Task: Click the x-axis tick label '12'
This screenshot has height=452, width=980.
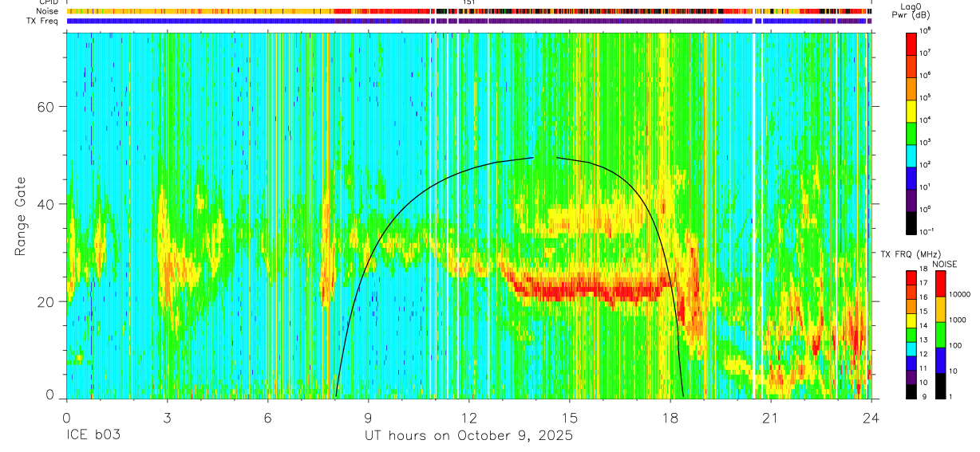Action: (468, 418)
